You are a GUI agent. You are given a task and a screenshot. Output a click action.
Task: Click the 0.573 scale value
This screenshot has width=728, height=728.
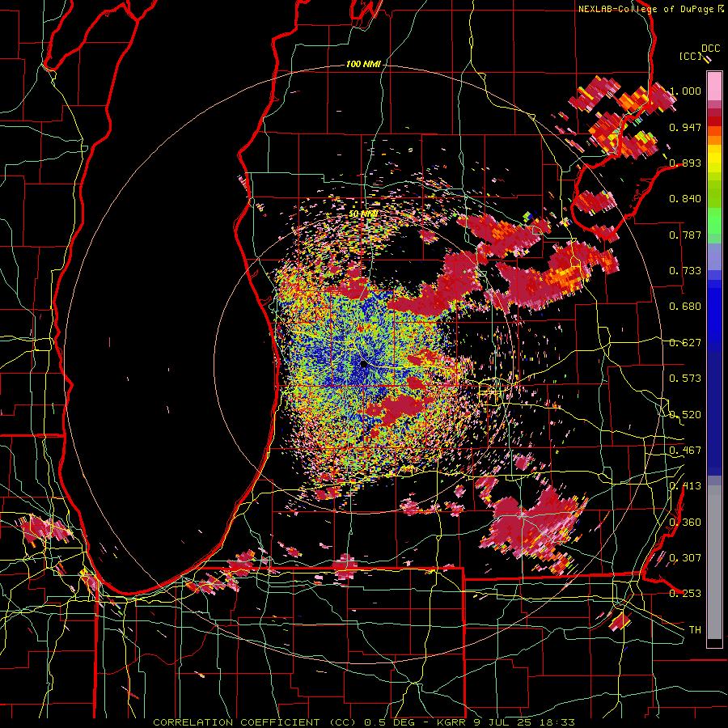pyautogui.click(x=685, y=378)
